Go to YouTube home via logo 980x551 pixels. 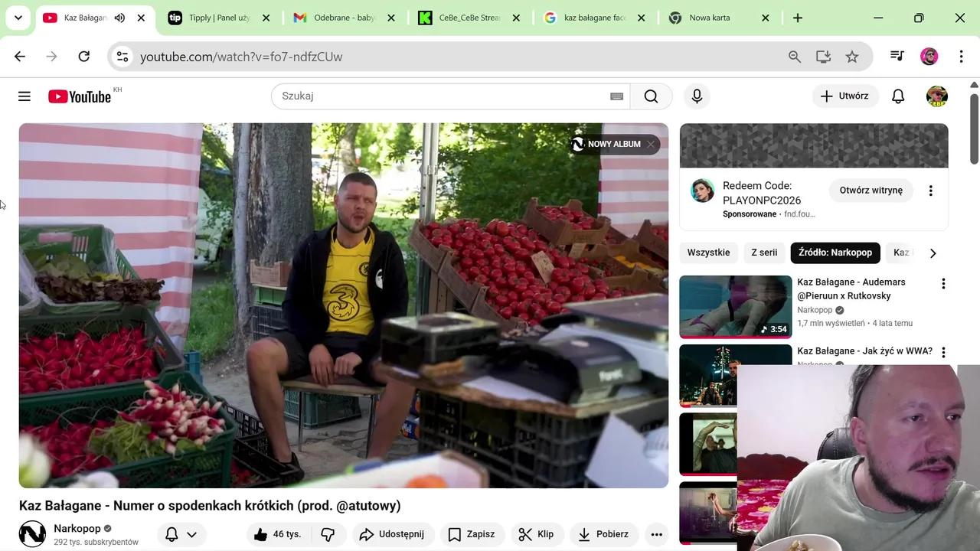click(79, 96)
